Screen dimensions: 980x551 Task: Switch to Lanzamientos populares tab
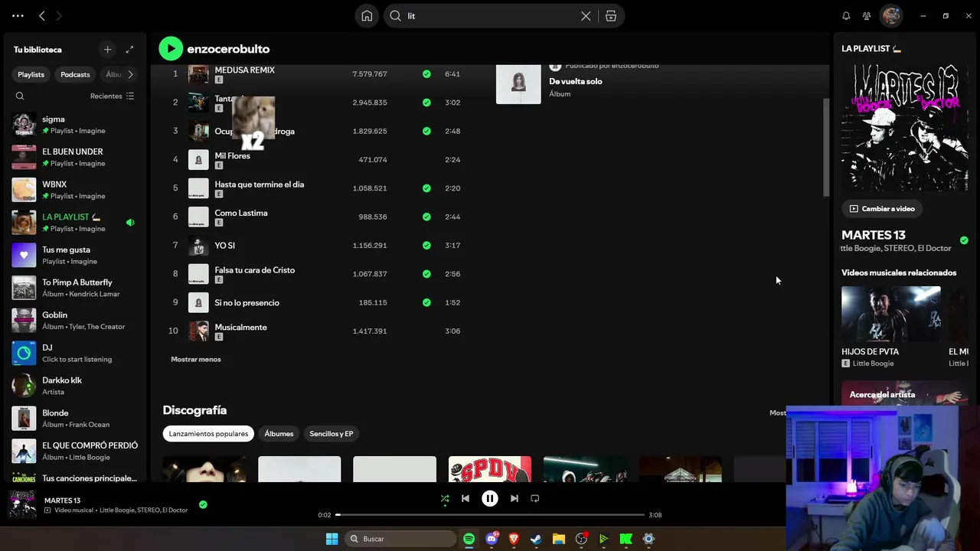click(x=208, y=434)
